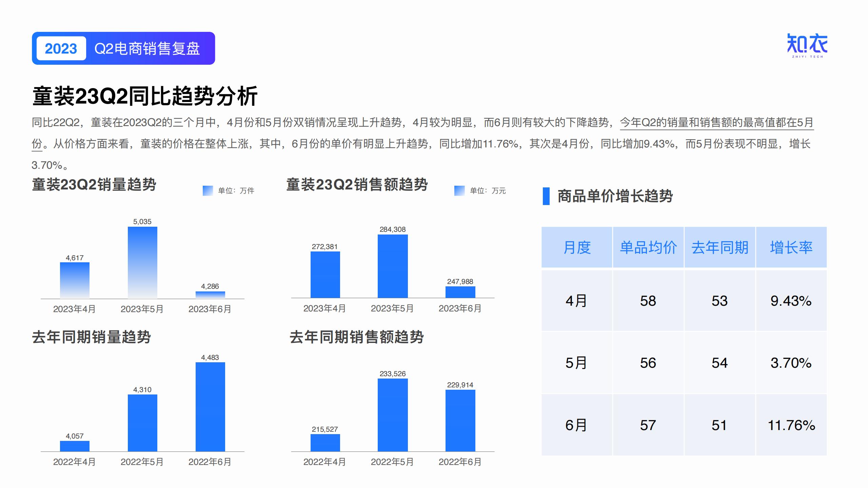Screen dimensions: 868x488
Task: Click the 去年同期 column header
Action: tap(720, 247)
